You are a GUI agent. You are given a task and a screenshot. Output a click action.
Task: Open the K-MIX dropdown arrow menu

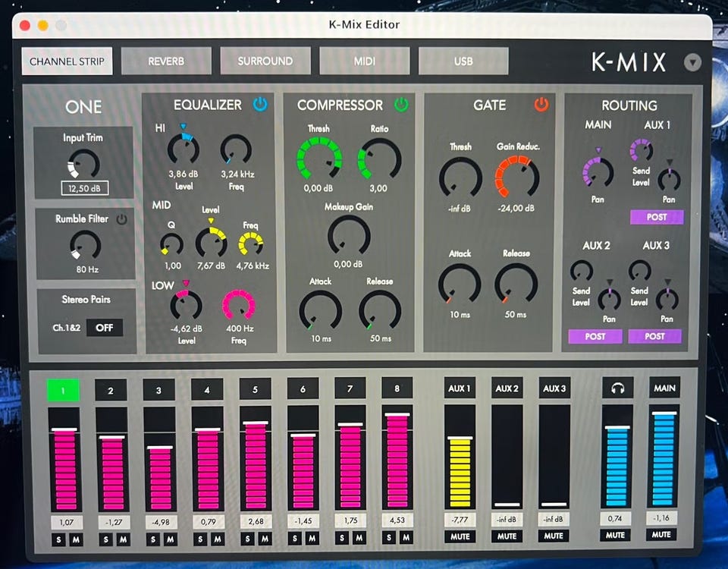pos(692,62)
